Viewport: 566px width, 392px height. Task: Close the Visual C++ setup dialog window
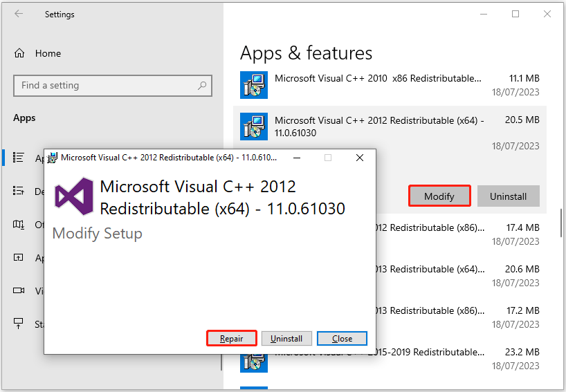[360, 158]
